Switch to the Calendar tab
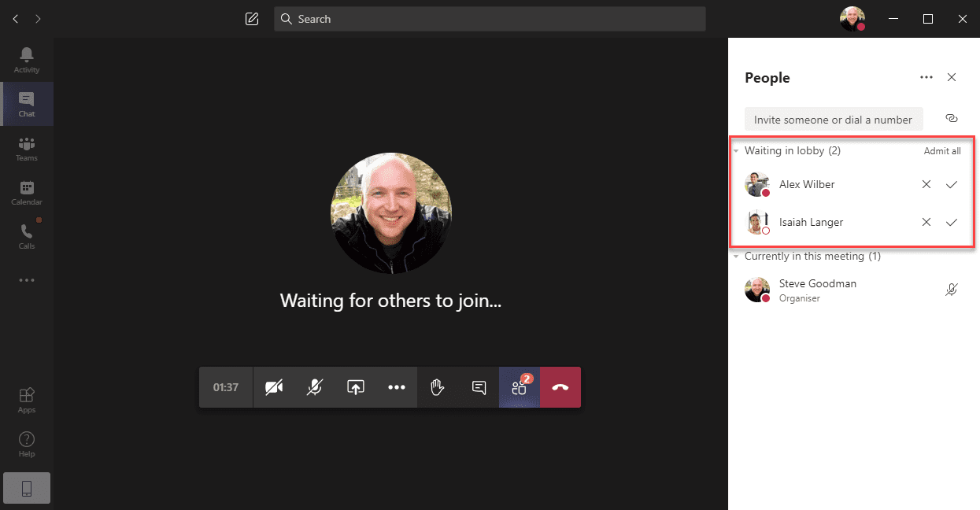980x510 pixels. pos(27,193)
